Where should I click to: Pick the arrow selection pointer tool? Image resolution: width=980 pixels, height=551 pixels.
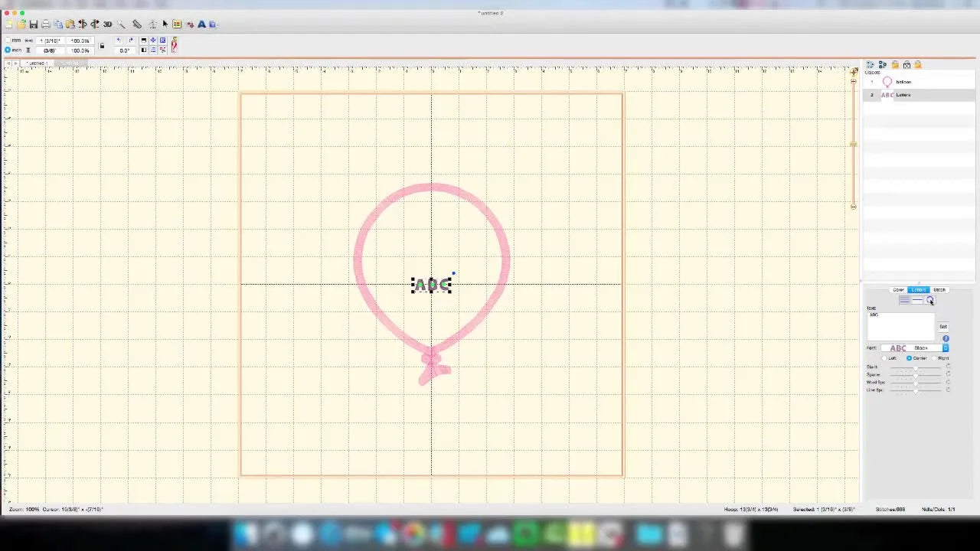[x=165, y=24]
